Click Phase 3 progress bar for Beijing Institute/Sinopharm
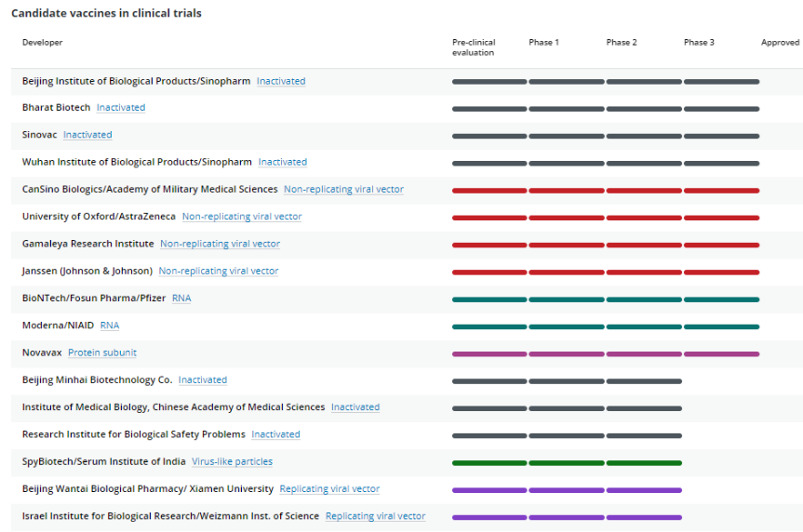 point(721,82)
